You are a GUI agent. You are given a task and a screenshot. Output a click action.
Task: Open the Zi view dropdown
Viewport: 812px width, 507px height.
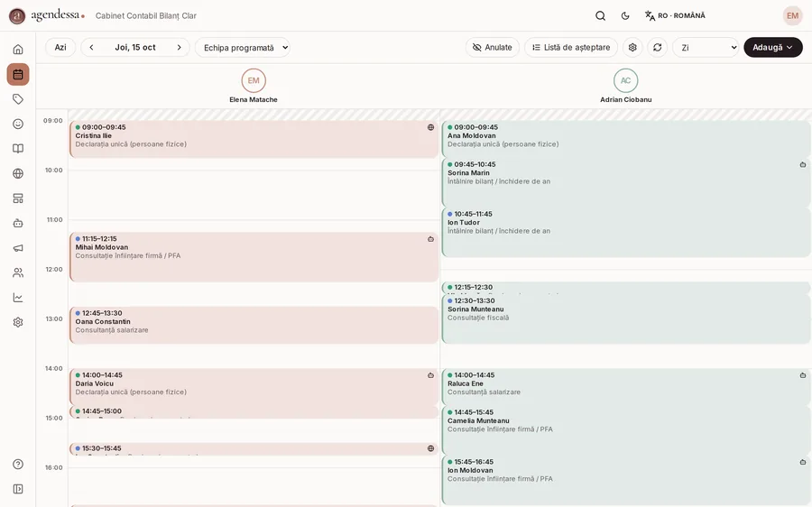706,48
